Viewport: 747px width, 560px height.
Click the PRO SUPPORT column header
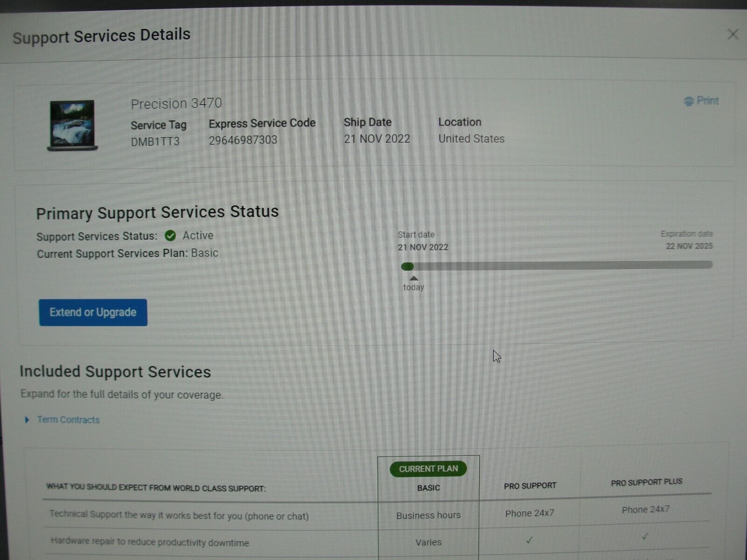(530, 486)
